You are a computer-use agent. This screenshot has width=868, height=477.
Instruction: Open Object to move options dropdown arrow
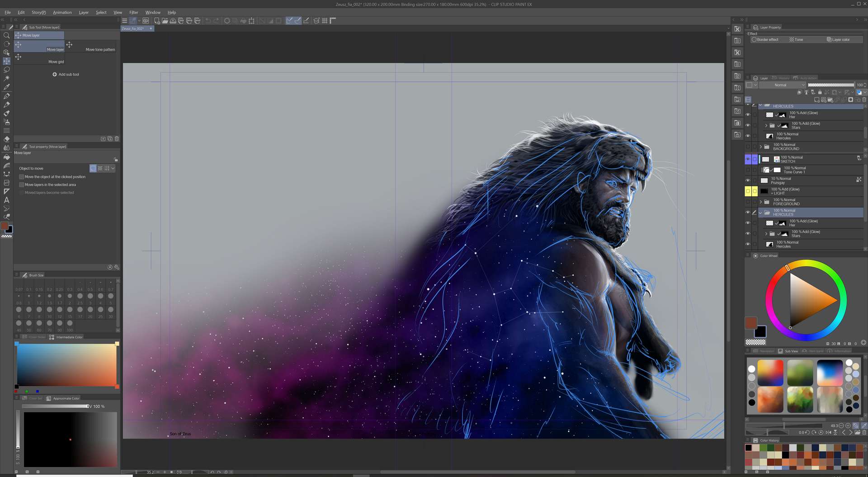(x=113, y=168)
